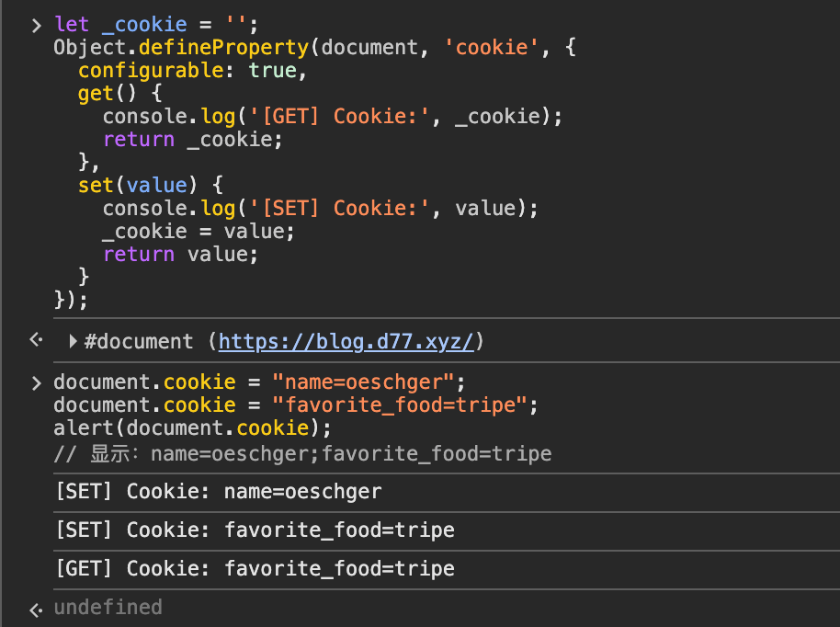
Task: Open the https://blog.d77.xyz/ link
Action: [346, 342]
